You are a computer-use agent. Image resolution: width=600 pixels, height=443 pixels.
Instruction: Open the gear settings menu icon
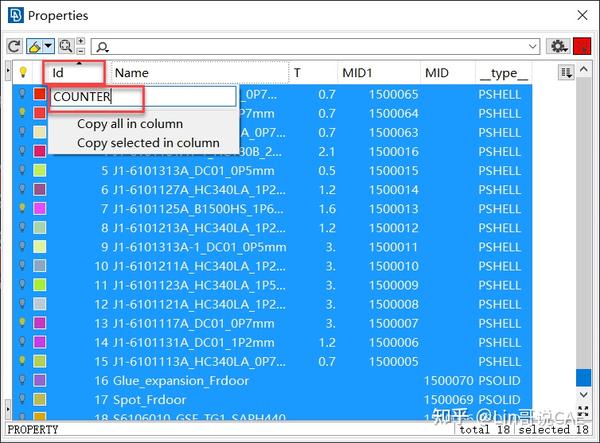pyautogui.click(x=558, y=47)
